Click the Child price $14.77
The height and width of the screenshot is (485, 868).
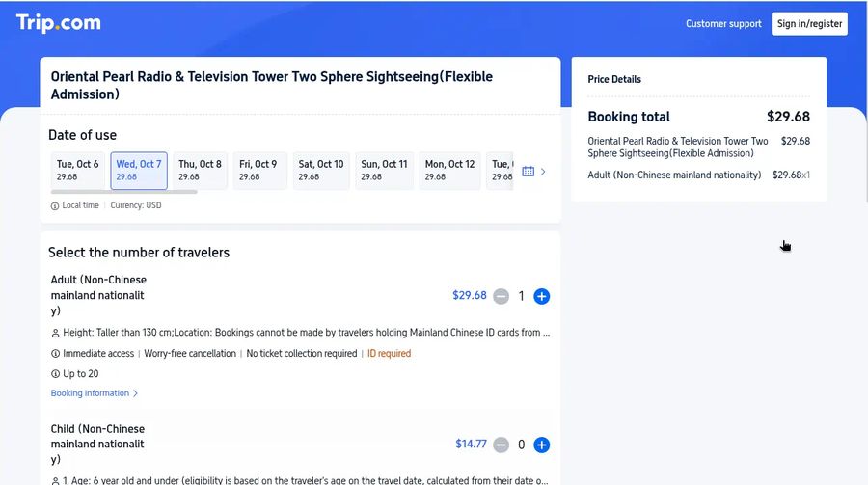pyautogui.click(x=471, y=445)
